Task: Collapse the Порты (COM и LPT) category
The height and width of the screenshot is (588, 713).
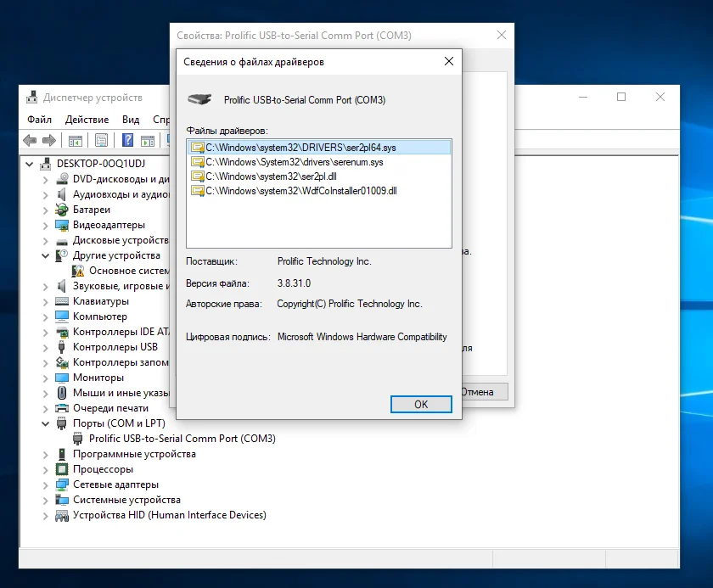Action: [x=46, y=424]
